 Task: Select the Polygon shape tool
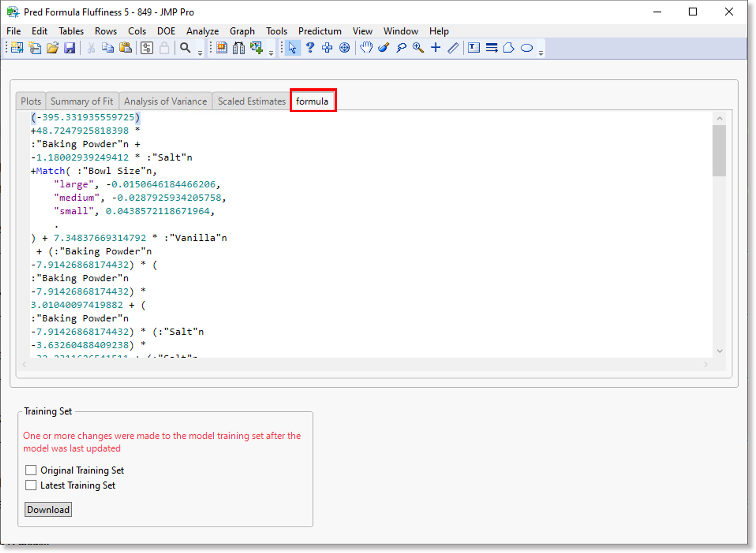(x=509, y=48)
